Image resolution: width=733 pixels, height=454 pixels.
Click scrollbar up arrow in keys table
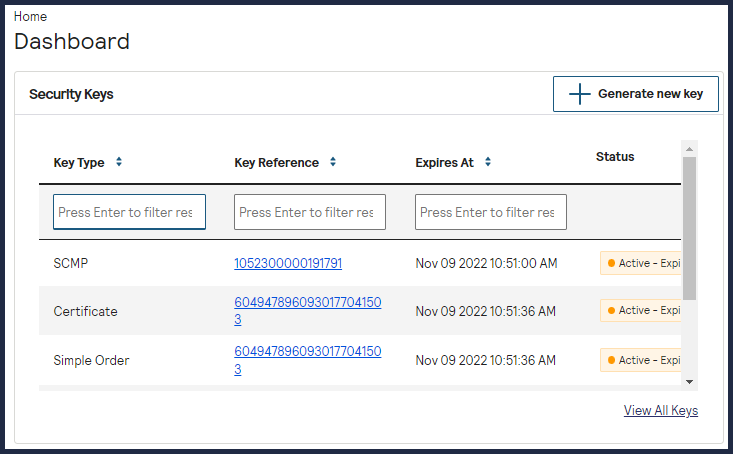tap(689, 148)
